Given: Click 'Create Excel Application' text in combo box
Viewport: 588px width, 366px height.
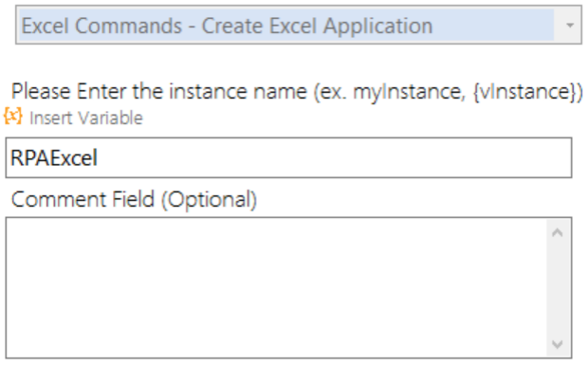Looking at the screenshot, I should [318, 26].
